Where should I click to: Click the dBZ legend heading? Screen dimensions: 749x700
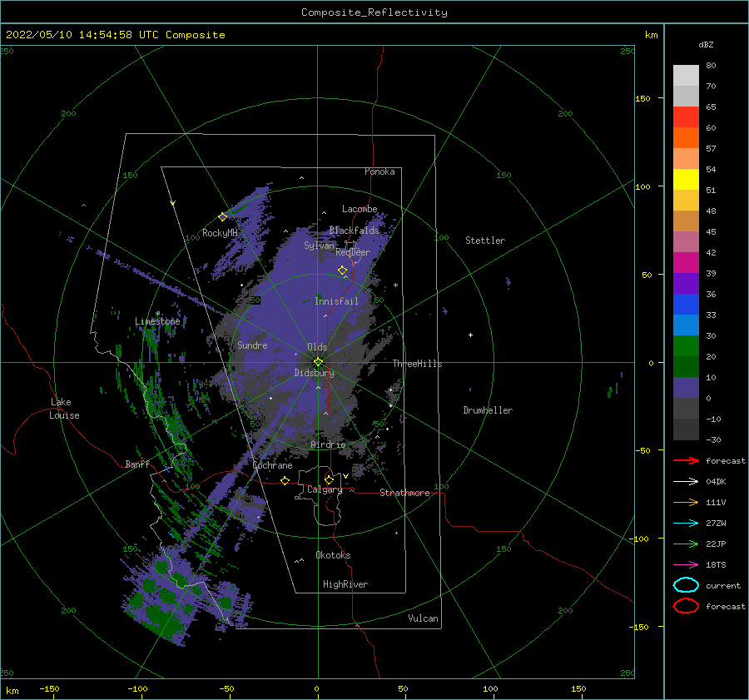(706, 44)
